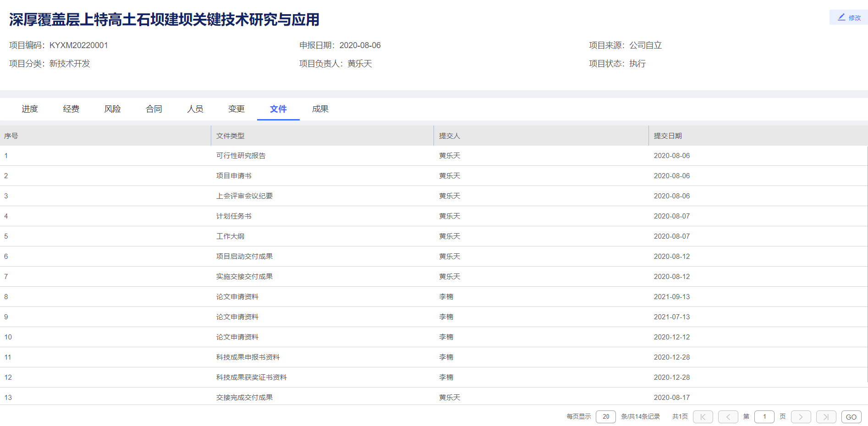Select the 计划任务书 row
Screen dimensions: 868x426
[x=434, y=216]
